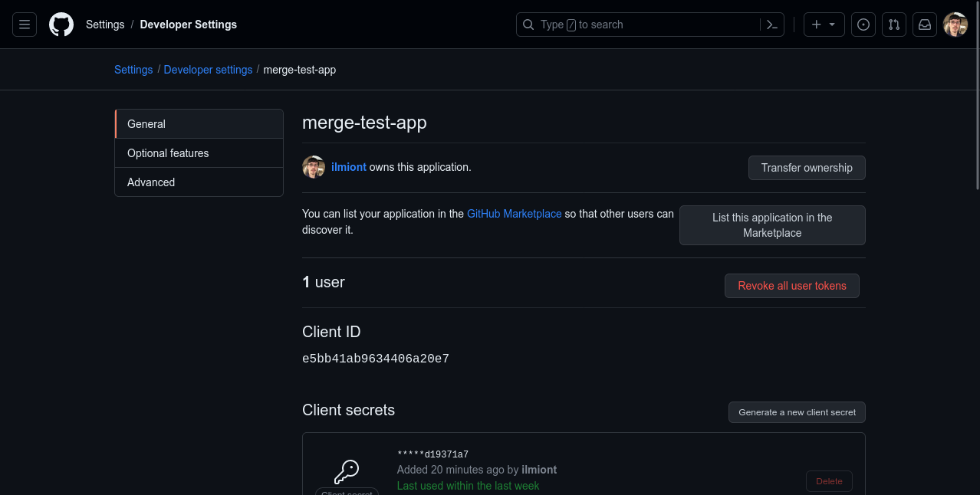The height and width of the screenshot is (495, 980).
Task: Click Transfer ownership
Action: point(807,167)
